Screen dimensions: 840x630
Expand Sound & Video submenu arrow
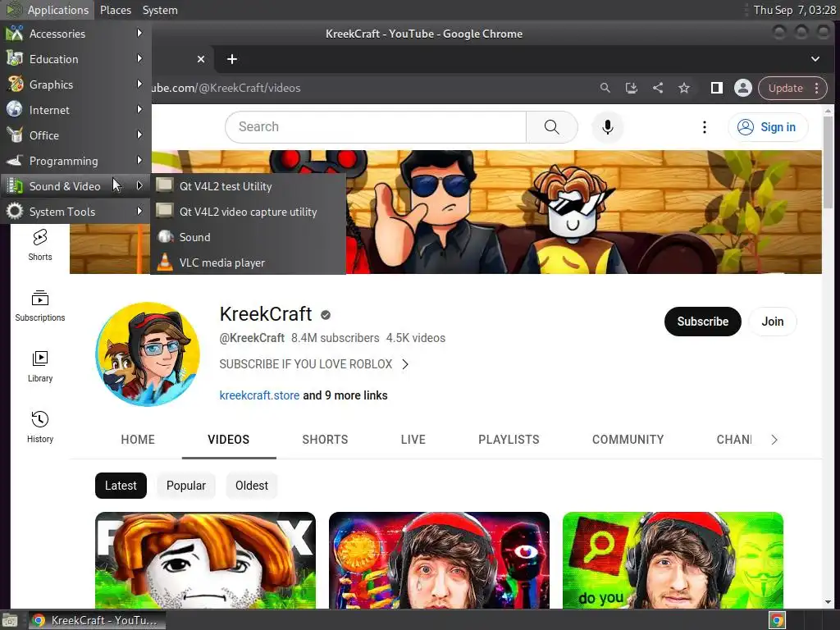point(139,186)
